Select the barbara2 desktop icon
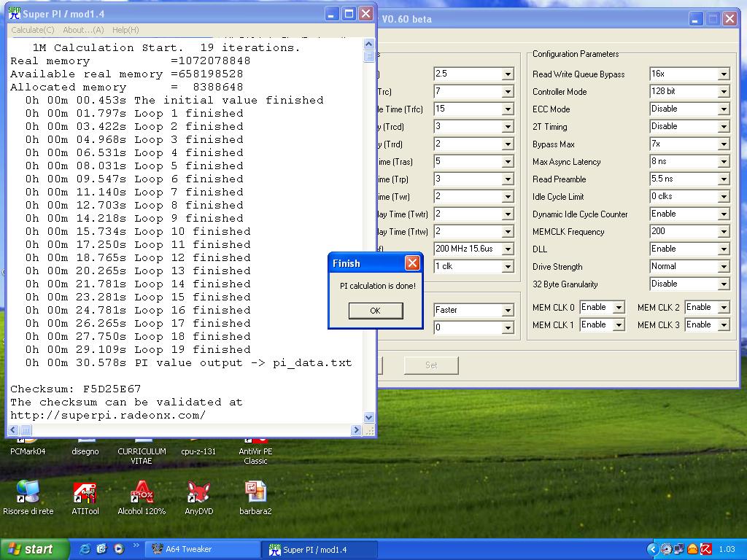This screenshot has height=560, width=747. [255, 497]
